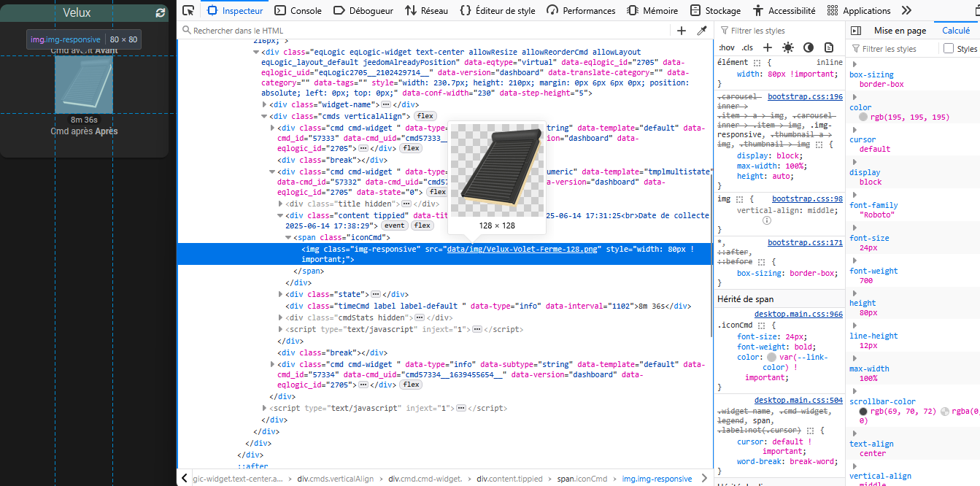Focus the rules Filtrer les styles field

tap(780, 31)
